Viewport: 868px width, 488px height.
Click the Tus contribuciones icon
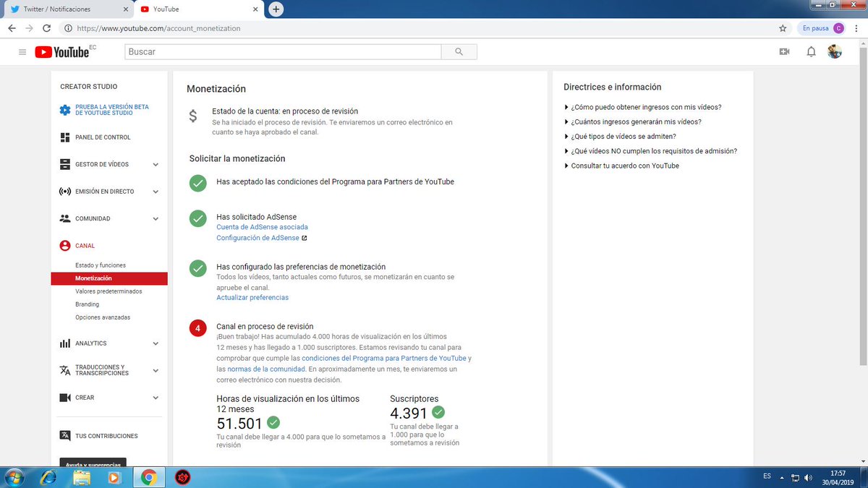(x=65, y=436)
